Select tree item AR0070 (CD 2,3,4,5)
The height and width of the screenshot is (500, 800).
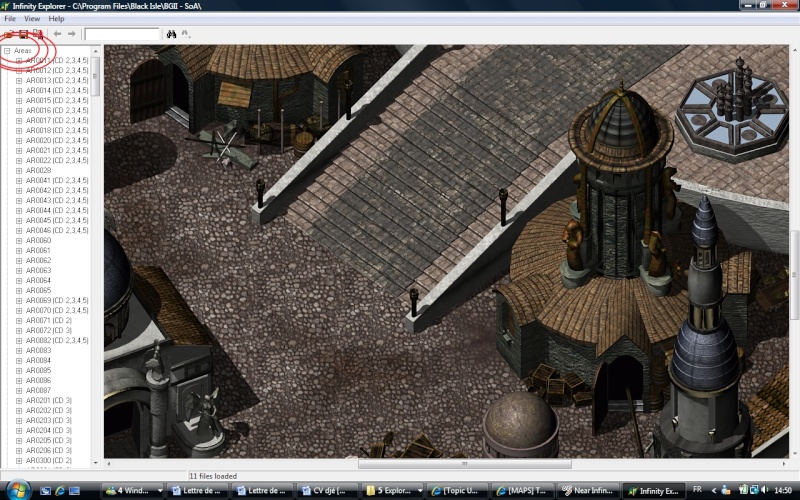57,310
